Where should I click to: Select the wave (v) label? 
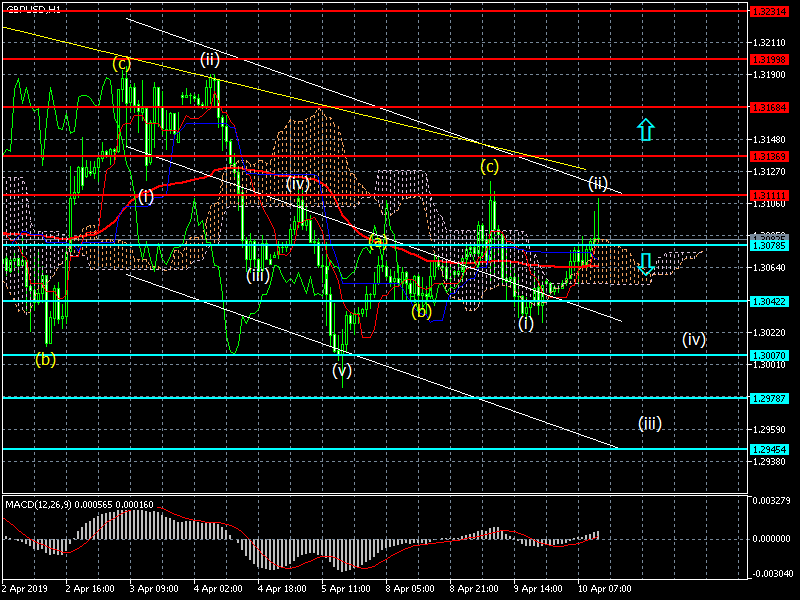342,369
